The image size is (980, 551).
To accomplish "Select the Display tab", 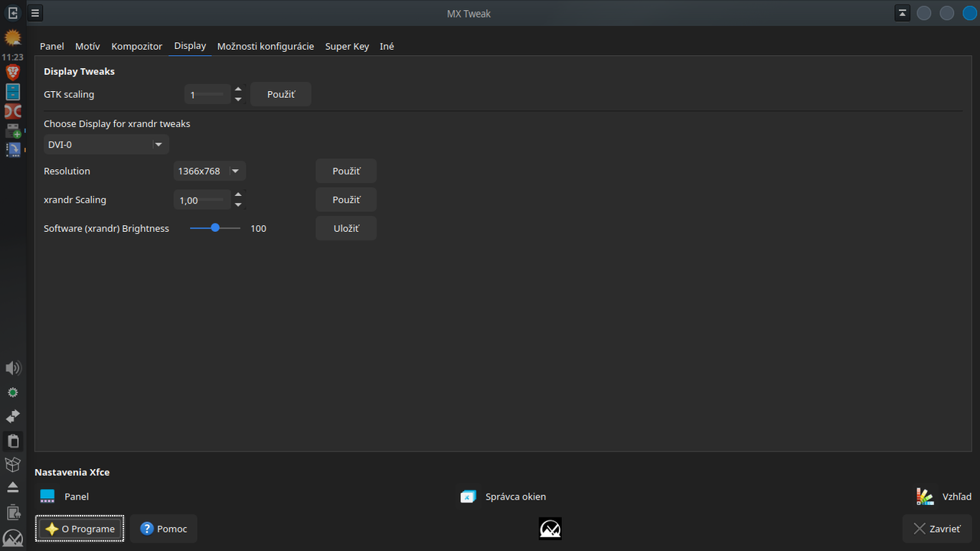I will point(190,46).
